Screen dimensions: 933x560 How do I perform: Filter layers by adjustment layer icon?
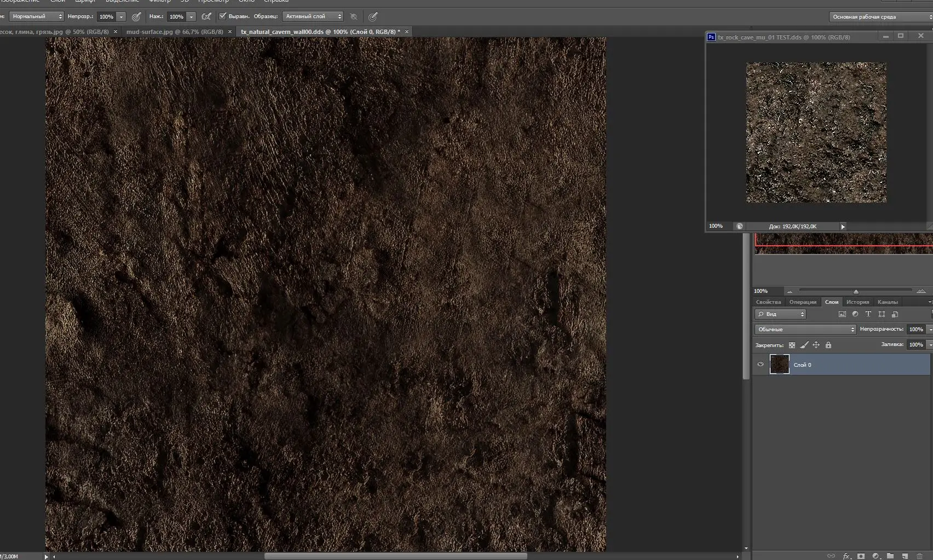coord(855,314)
